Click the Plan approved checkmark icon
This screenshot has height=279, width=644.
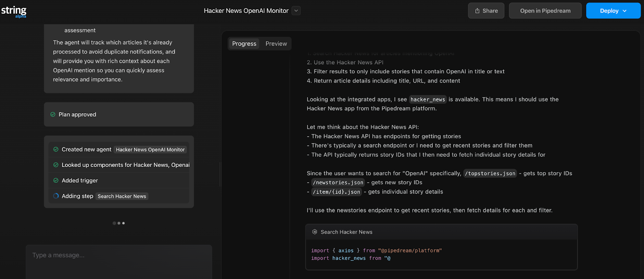pyautogui.click(x=53, y=115)
